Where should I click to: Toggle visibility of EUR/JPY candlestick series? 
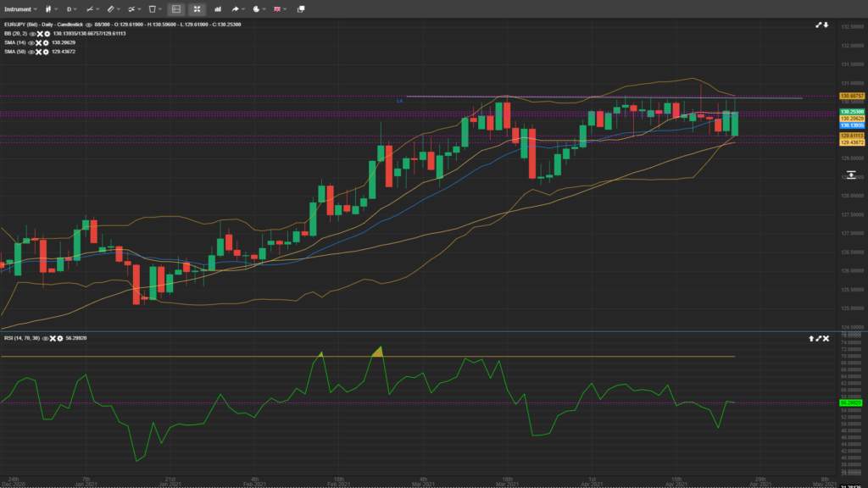coord(88,25)
